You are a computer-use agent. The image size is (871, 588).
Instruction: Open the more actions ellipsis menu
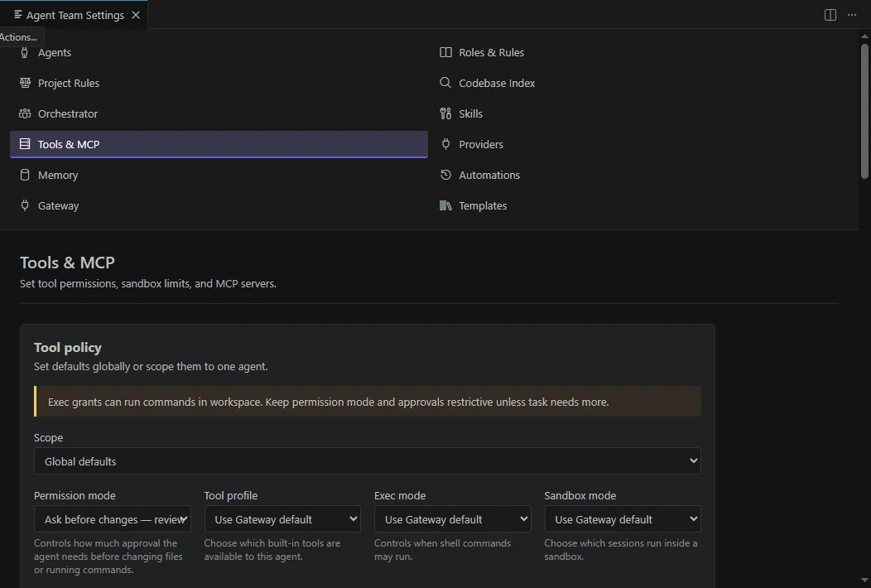852,15
